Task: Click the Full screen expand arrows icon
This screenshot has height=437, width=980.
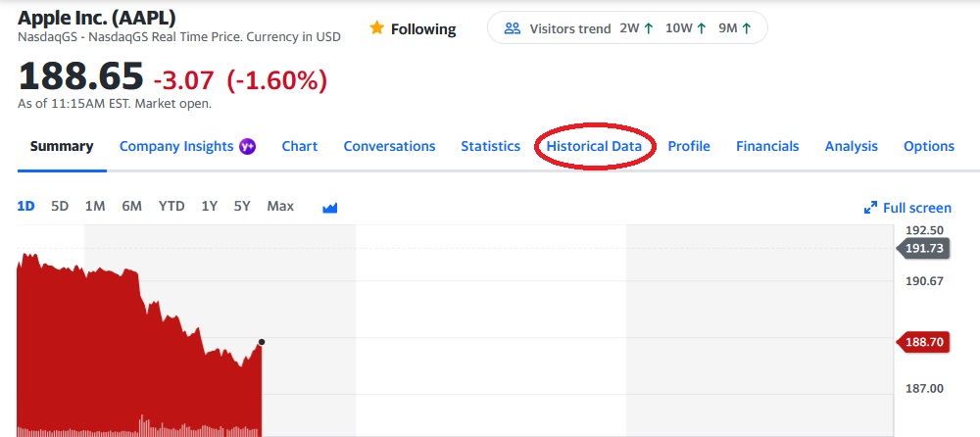Action: [870, 208]
